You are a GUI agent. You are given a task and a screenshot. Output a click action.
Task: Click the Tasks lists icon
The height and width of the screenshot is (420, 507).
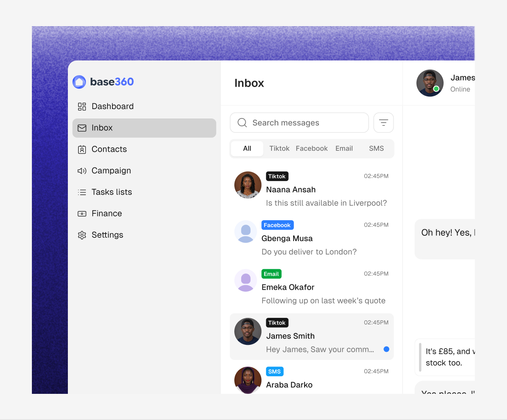[x=82, y=192]
